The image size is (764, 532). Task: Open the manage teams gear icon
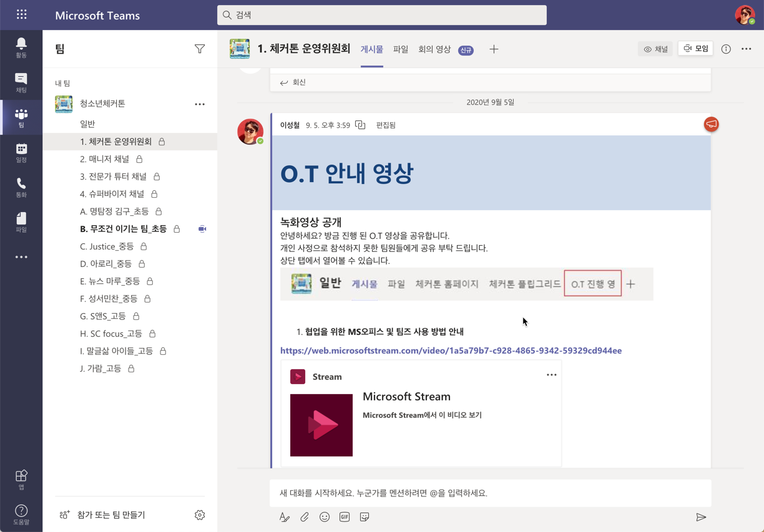coord(200,515)
